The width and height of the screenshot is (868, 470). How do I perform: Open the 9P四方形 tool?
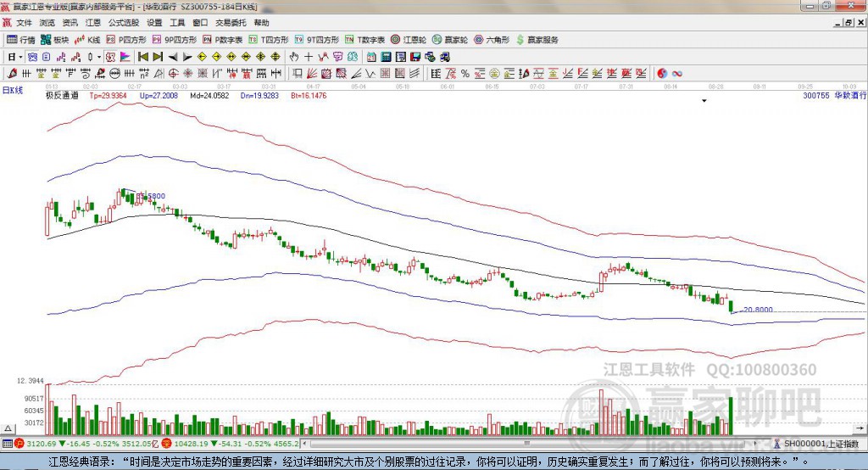click(175, 40)
